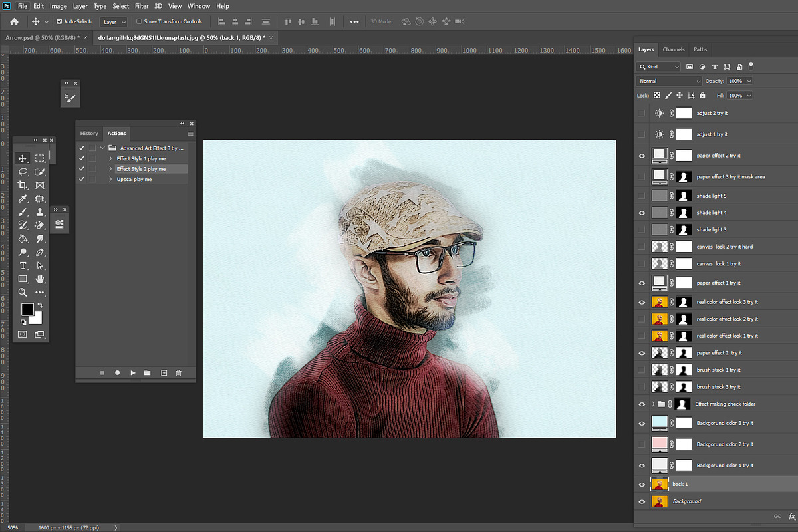Viewport: 798px width, 532px height.
Task: Select the Move tool in toolbox
Action: 23,158
